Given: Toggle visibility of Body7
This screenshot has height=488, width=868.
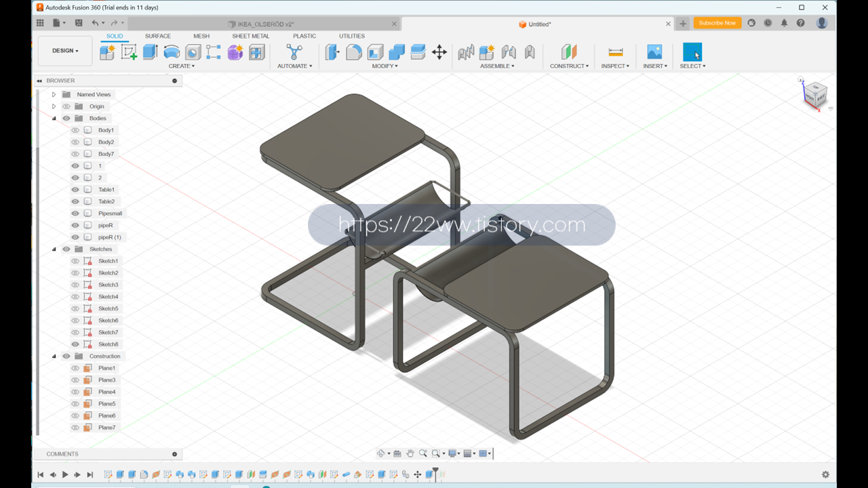Looking at the screenshot, I should (75, 154).
